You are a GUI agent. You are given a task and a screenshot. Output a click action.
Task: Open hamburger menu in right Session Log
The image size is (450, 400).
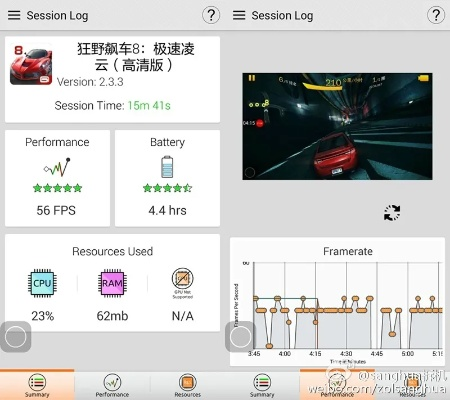click(x=239, y=15)
